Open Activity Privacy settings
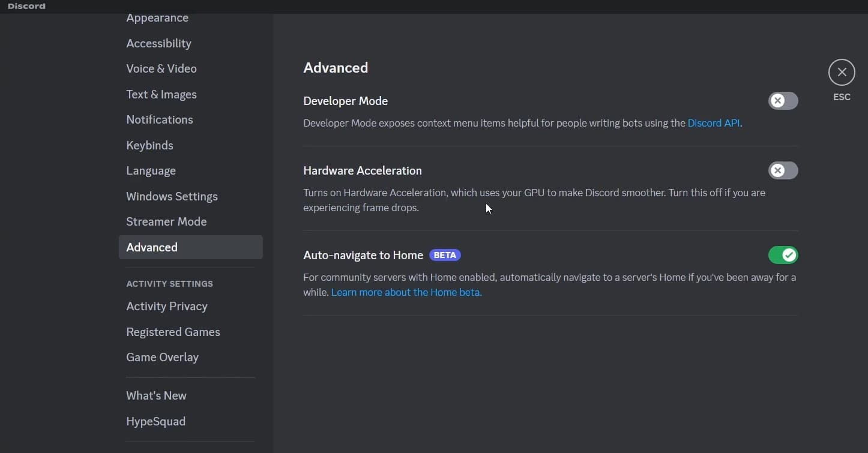868x453 pixels. coord(167,306)
